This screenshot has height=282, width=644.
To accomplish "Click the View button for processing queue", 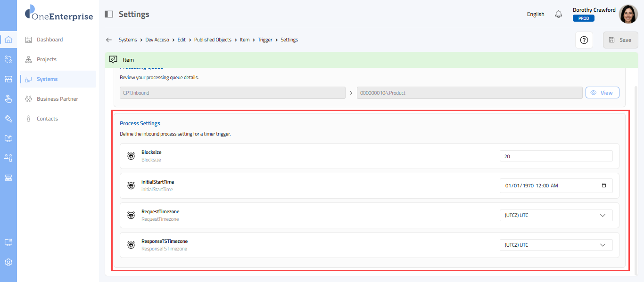I will tap(602, 93).
